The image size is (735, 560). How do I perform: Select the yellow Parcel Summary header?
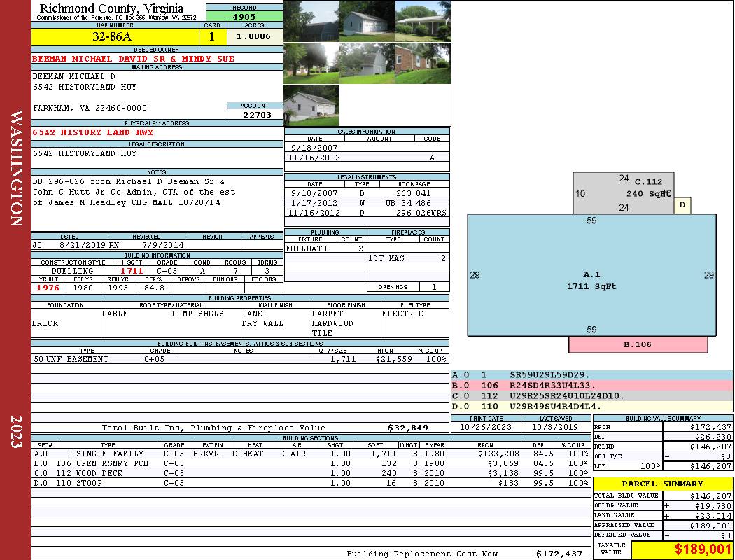662,484
